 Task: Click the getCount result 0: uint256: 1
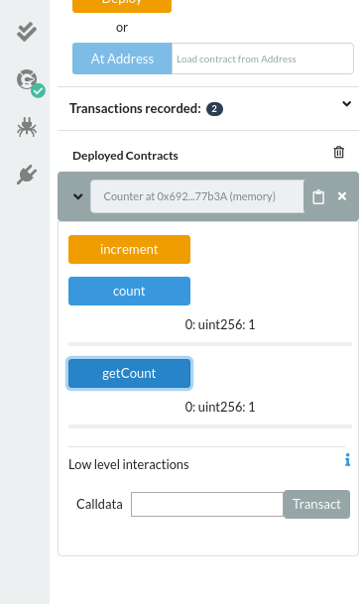pyautogui.click(x=220, y=408)
